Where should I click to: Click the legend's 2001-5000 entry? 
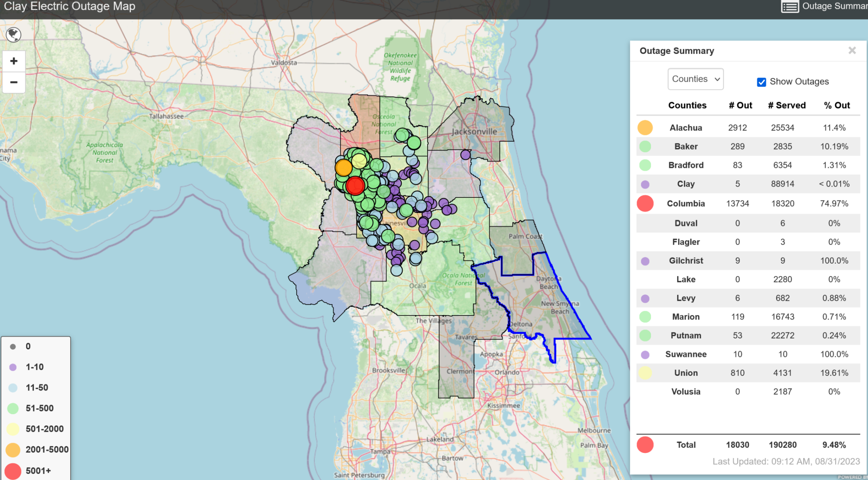37,450
